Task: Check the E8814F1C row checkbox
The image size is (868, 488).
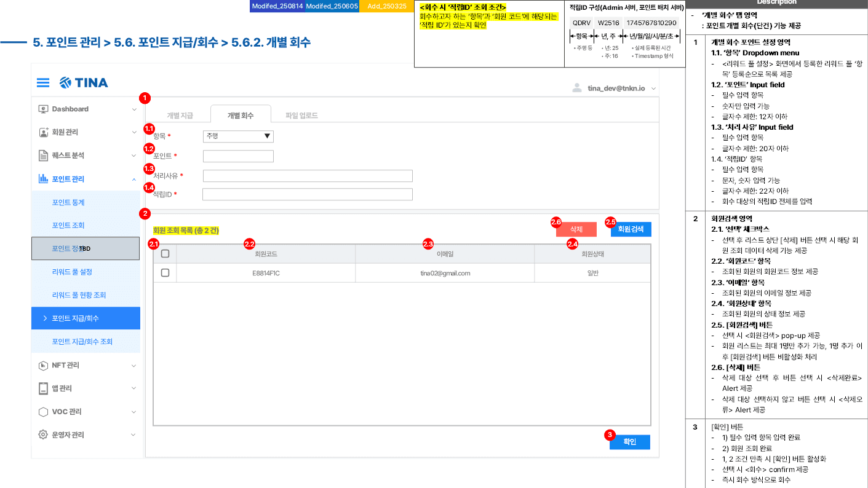Action: pos(165,273)
